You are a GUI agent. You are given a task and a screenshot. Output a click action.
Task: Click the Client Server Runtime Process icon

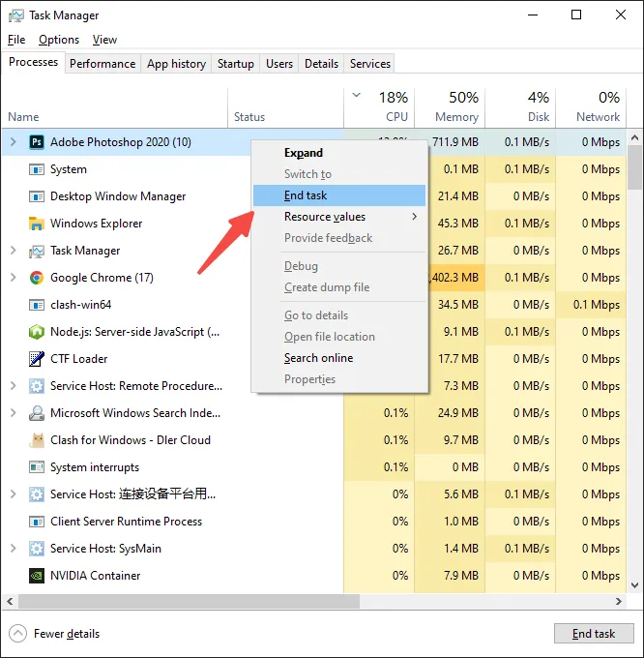click(37, 522)
